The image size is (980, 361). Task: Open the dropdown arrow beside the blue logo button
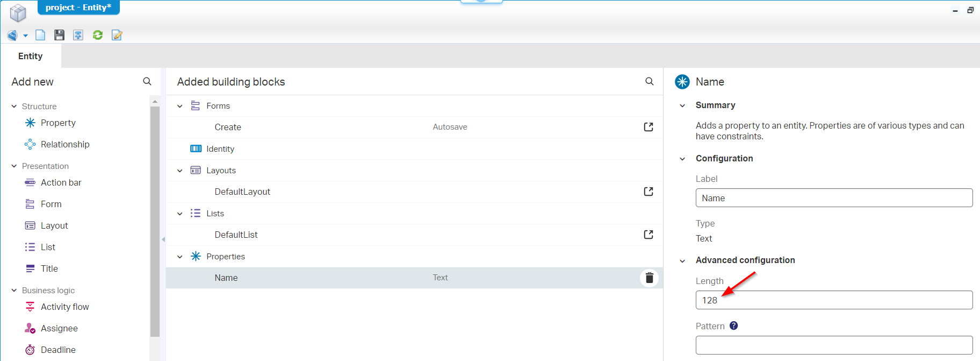25,36
